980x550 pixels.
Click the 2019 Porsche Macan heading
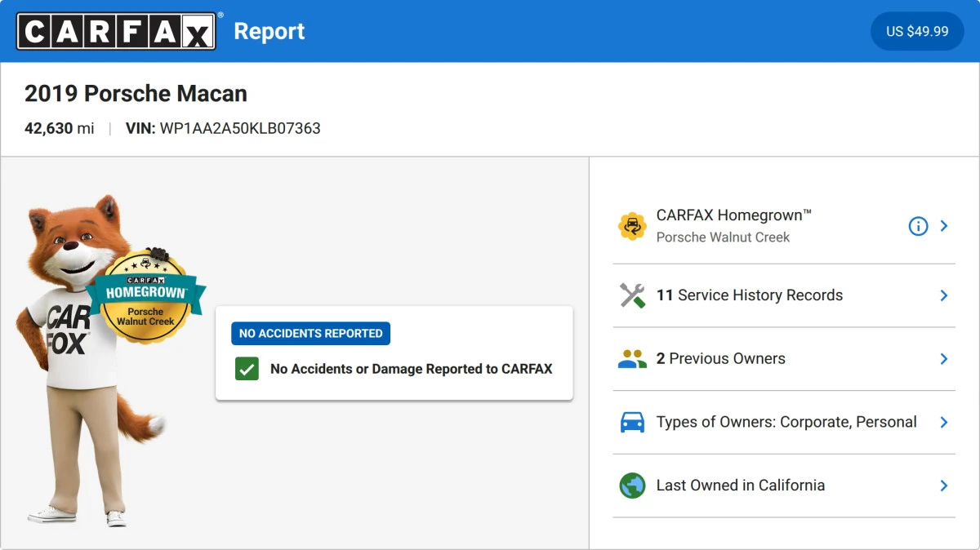click(x=136, y=94)
